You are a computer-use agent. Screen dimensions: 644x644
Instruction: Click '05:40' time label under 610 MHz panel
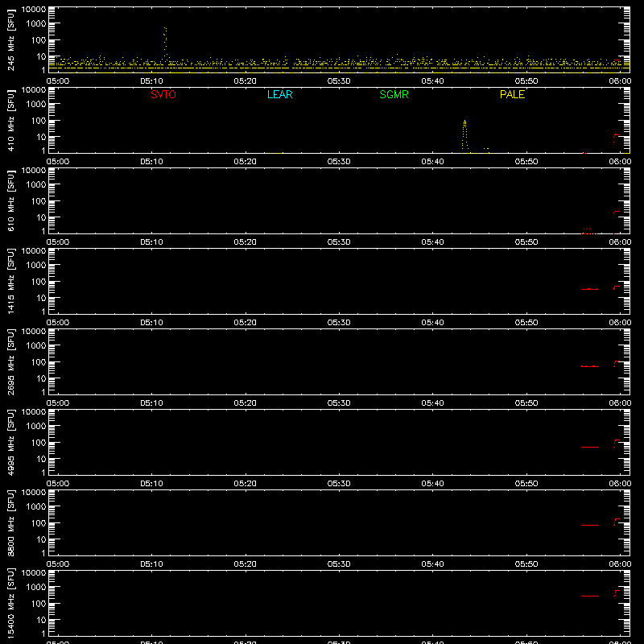(x=432, y=242)
